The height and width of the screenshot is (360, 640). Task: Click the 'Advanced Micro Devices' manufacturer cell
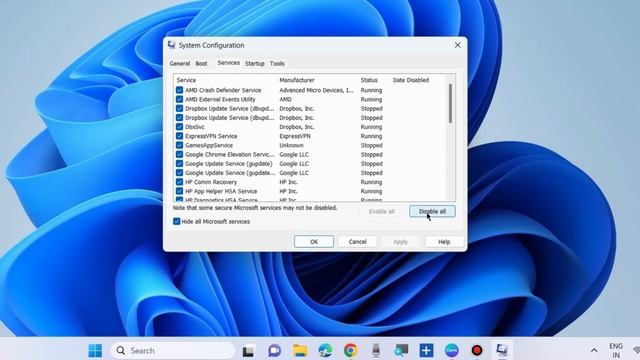tap(316, 90)
